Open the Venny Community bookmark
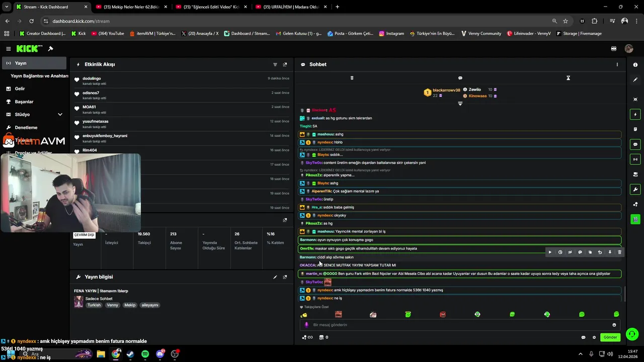 click(x=481, y=34)
